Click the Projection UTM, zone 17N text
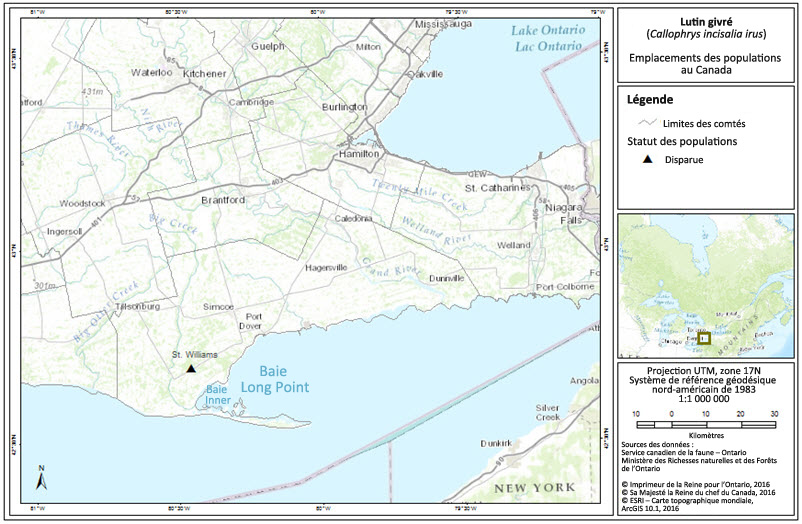The image size is (802, 524). pyautogui.click(x=706, y=369)
